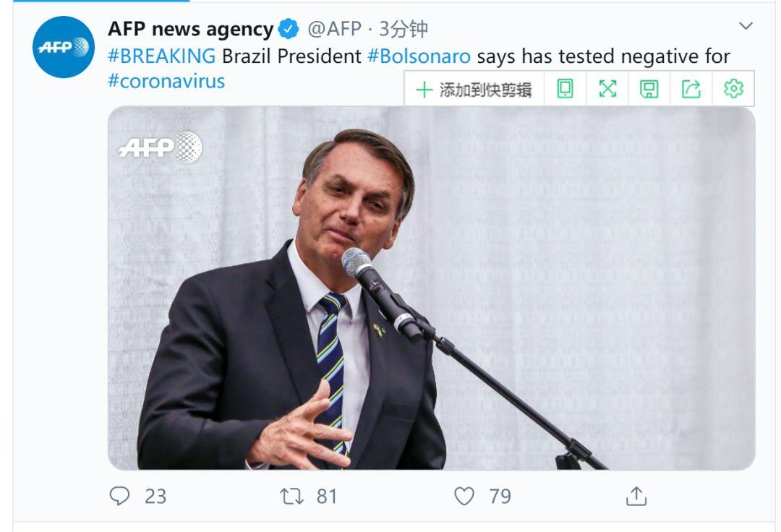Open the AFP news agency profile name

click(191, 29)
